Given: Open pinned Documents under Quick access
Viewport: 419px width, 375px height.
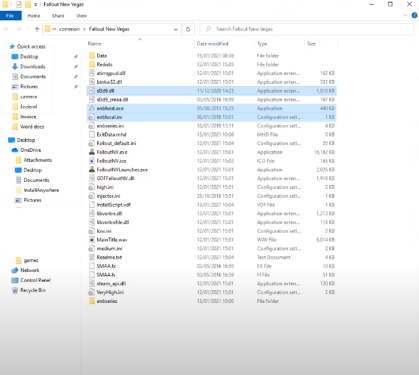Looking at the screenshot, I should 33,76.
